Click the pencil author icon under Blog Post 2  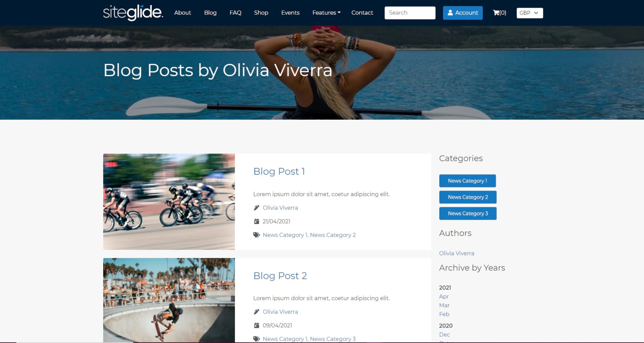(x=256, y=312)
